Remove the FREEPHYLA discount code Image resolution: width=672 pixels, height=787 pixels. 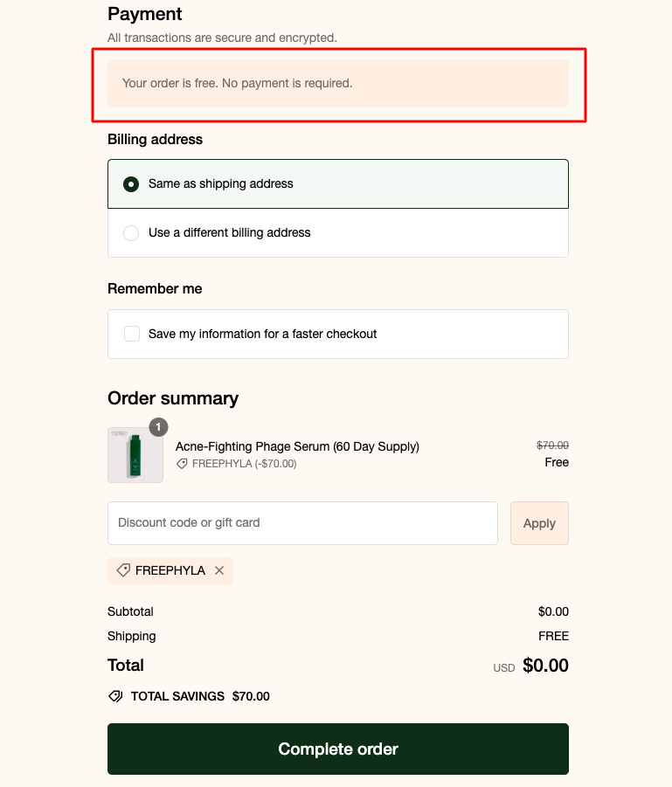[219, 570]
